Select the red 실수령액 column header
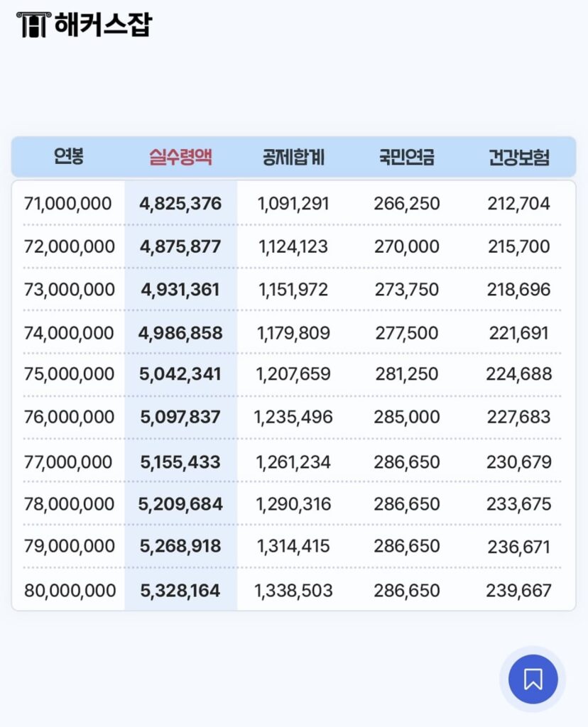Screen dimensions: 588x727 click(180, 157)
